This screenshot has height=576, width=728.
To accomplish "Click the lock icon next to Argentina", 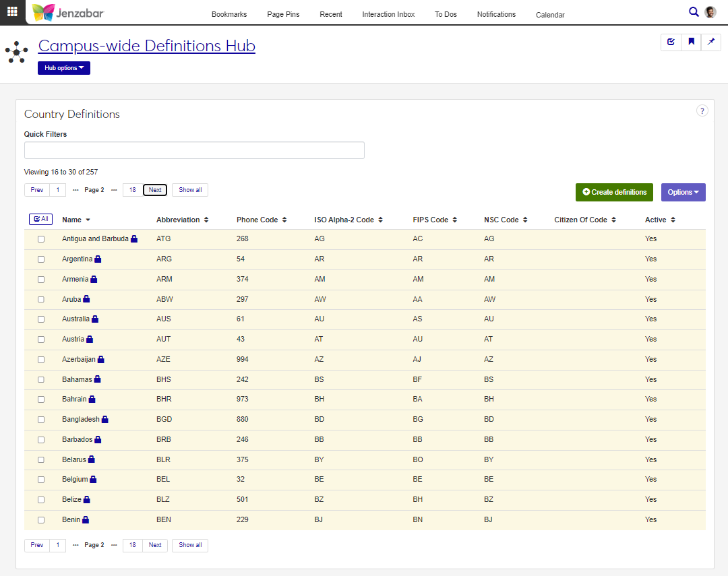I will coord(98,259).
